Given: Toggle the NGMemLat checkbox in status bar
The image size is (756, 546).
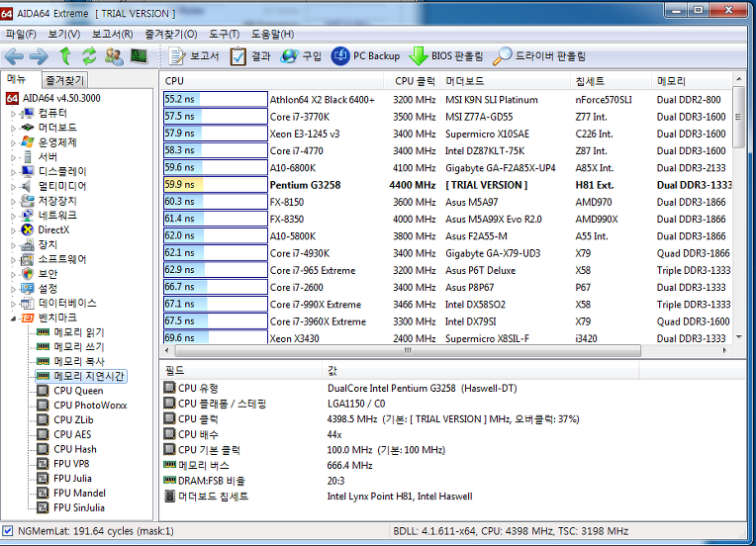Looking at the screenshot, I should point(8,531).
